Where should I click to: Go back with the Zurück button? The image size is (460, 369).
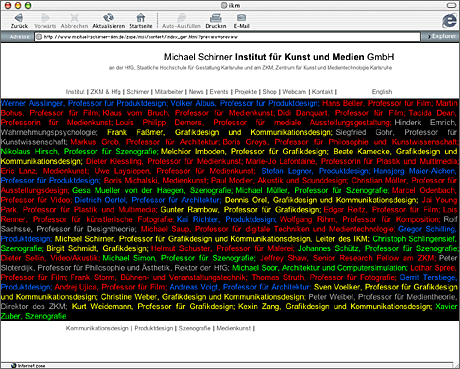(x=19, y=21)
